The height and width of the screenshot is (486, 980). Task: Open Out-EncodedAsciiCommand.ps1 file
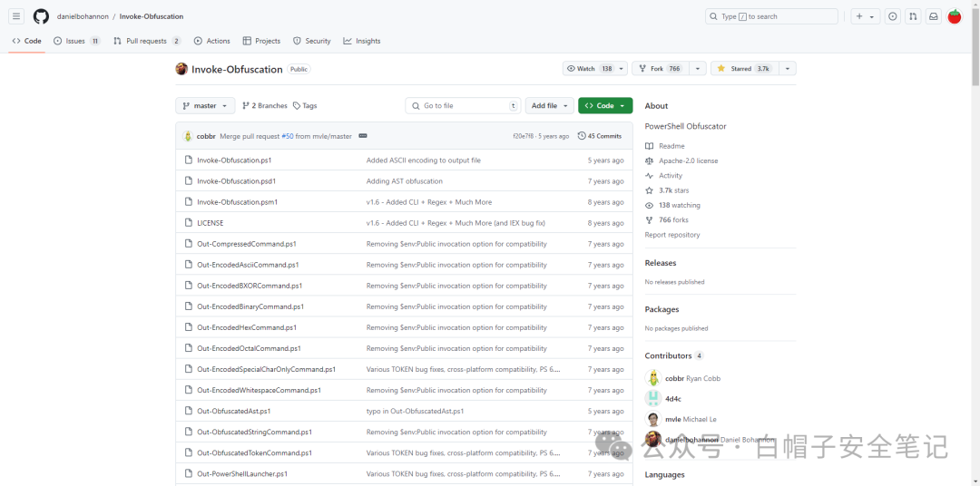[248, 265]
